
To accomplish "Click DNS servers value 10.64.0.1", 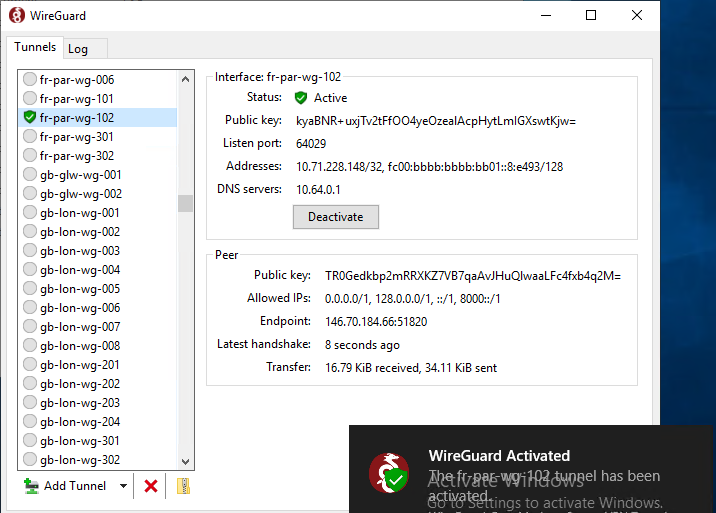I will tap(318, 190).
